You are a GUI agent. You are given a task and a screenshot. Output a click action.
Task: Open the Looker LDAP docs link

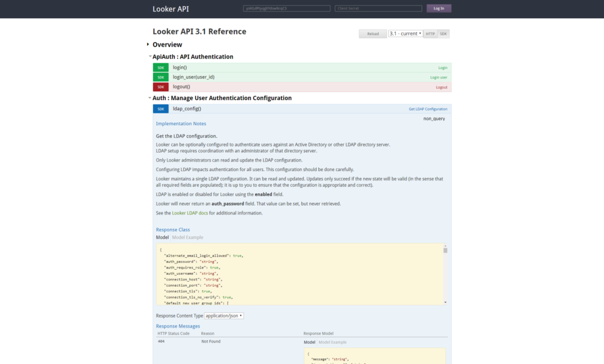pyautogui.click(x=190, y=212)
